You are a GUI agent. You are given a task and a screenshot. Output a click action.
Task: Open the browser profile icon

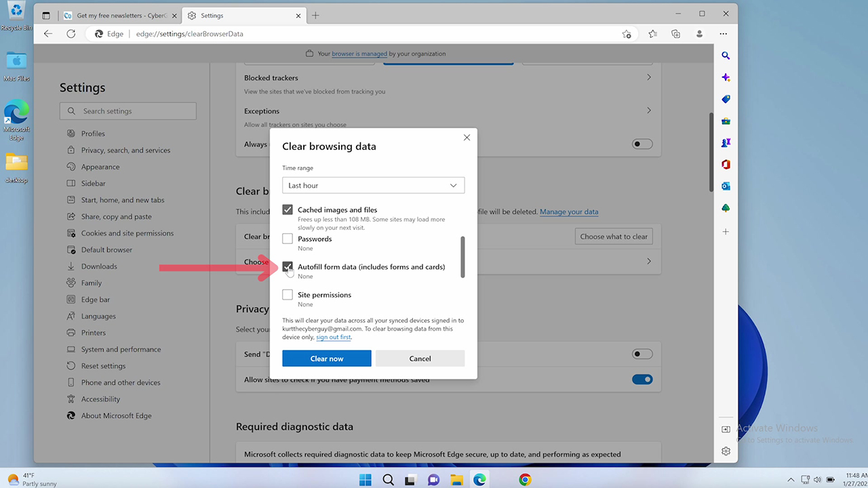click(699, 33)
